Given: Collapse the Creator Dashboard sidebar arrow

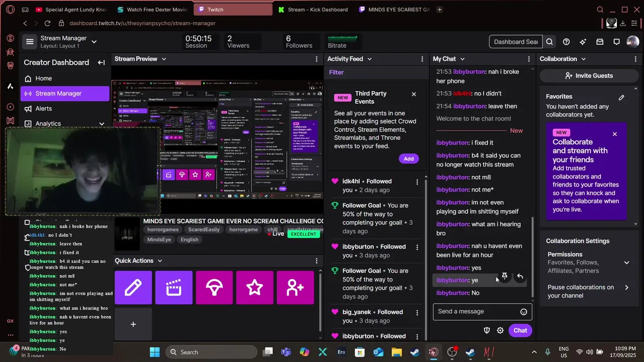Looking at the screenshot, I should (x=101, y=62).
